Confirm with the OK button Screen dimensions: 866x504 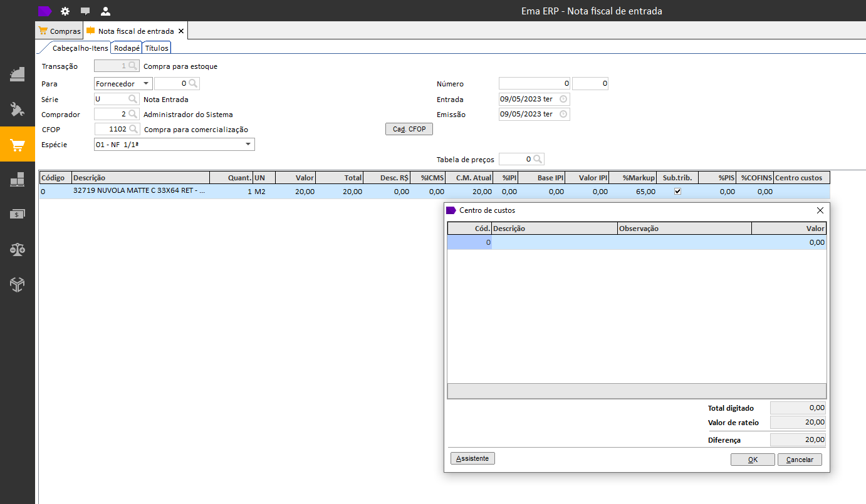753,460
